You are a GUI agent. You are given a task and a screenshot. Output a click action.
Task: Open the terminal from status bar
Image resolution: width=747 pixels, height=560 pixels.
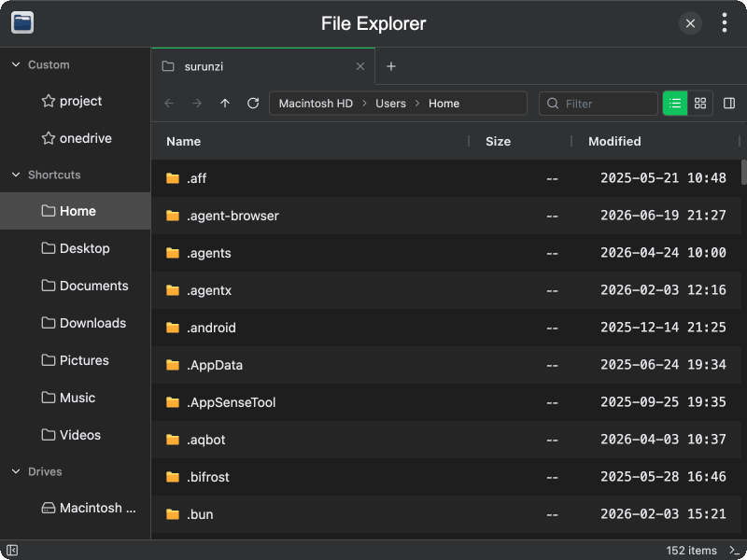tap(735, 551)
